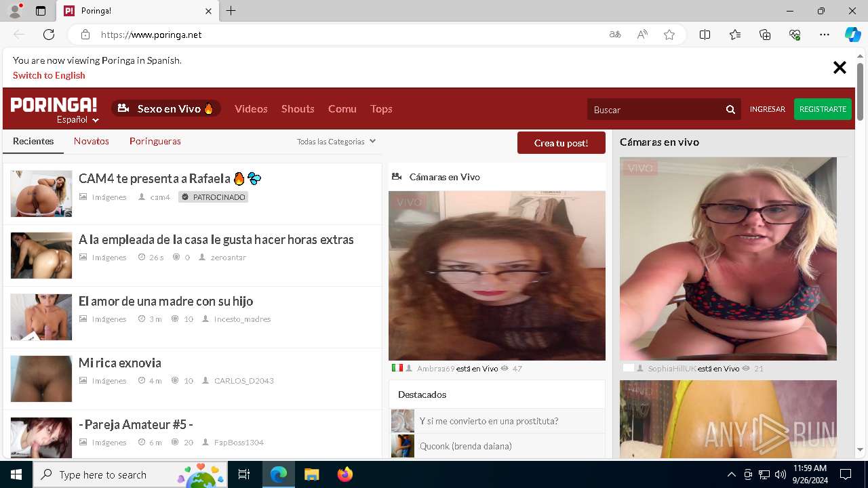868x488 pixels.
Task: Open the cam4 user link
Action: [160, 197]
